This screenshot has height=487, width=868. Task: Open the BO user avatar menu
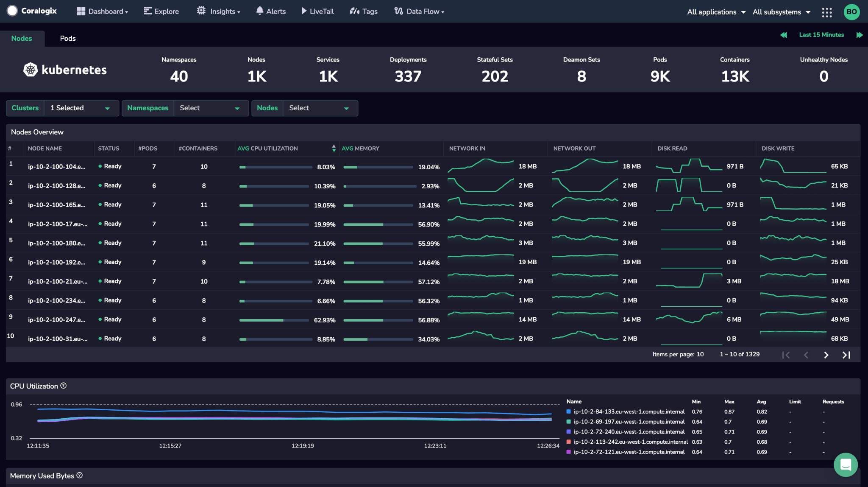[x=851, y=12]
